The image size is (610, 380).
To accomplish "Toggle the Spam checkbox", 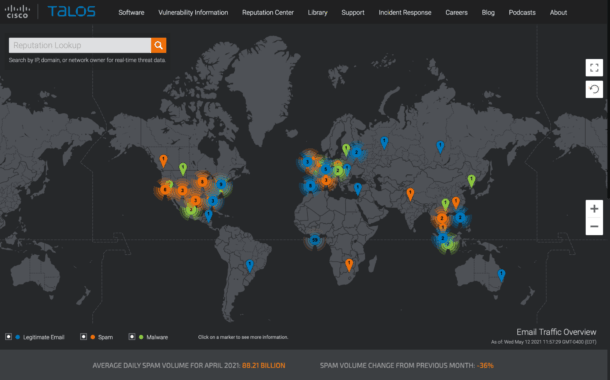I will click(83, 336).
